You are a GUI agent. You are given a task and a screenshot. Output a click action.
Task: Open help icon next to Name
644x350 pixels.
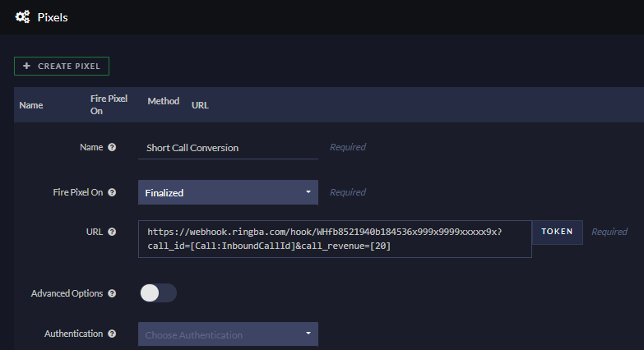112,147
